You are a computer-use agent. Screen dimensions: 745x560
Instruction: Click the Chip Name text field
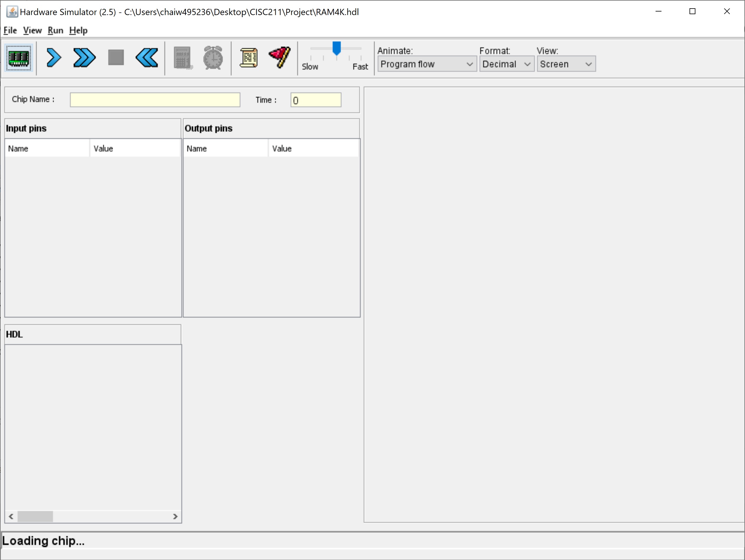coord(155,100)
